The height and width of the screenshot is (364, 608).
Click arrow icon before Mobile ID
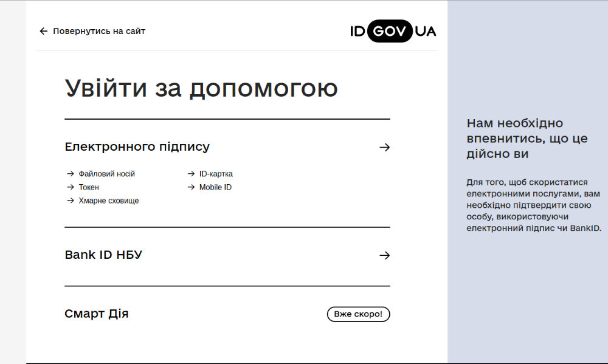click(x=191, y=187)
